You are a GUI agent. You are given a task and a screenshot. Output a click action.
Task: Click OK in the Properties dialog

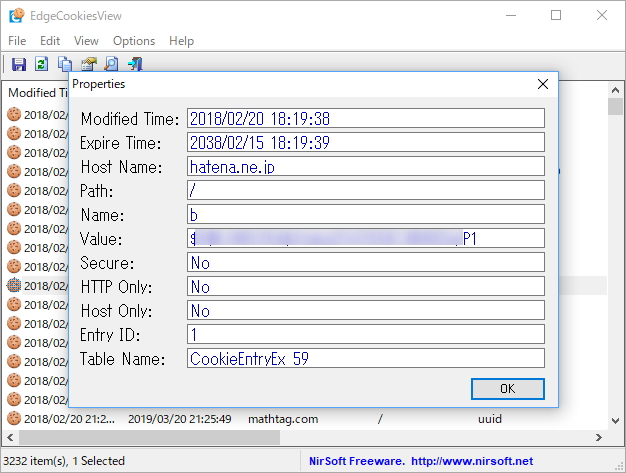pyautogui.click(x=507, y=389)
